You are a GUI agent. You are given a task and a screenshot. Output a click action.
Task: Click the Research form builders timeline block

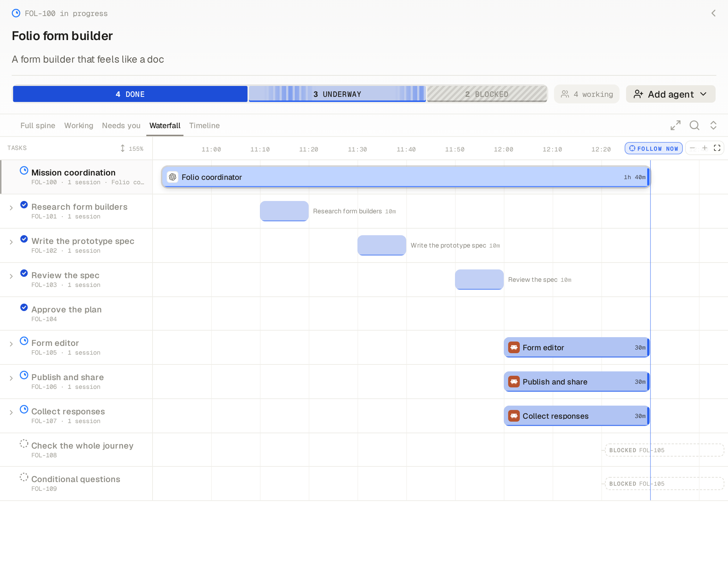pos(284,211)
